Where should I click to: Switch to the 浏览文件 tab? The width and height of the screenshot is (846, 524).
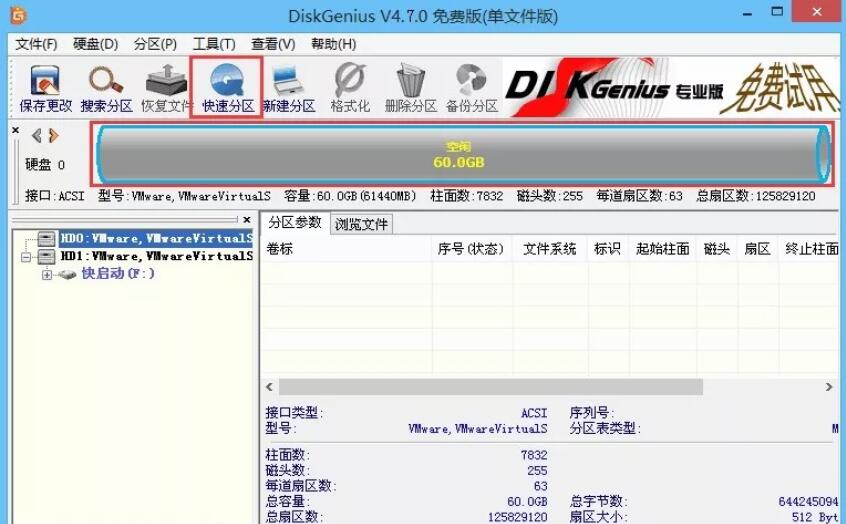[361, 224]
